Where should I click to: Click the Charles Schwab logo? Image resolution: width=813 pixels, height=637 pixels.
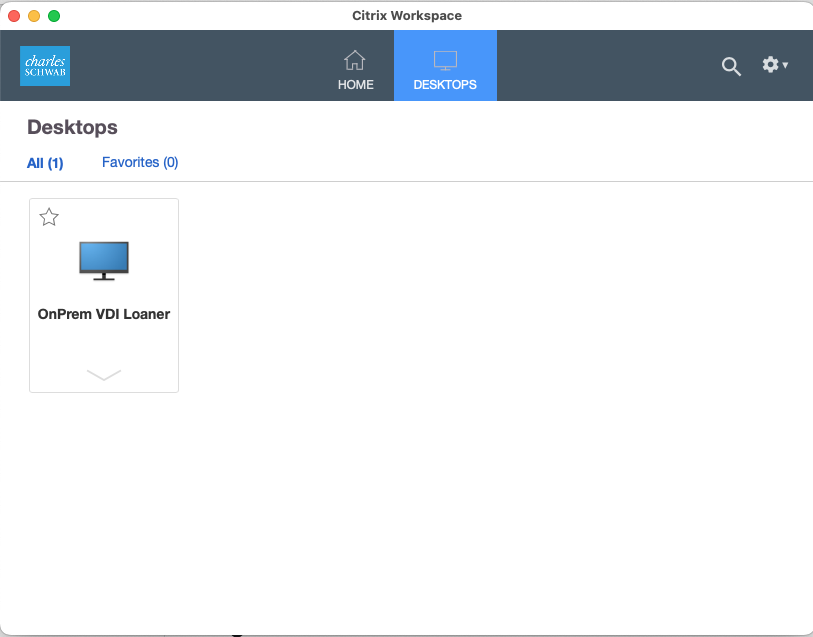[45, 66]
